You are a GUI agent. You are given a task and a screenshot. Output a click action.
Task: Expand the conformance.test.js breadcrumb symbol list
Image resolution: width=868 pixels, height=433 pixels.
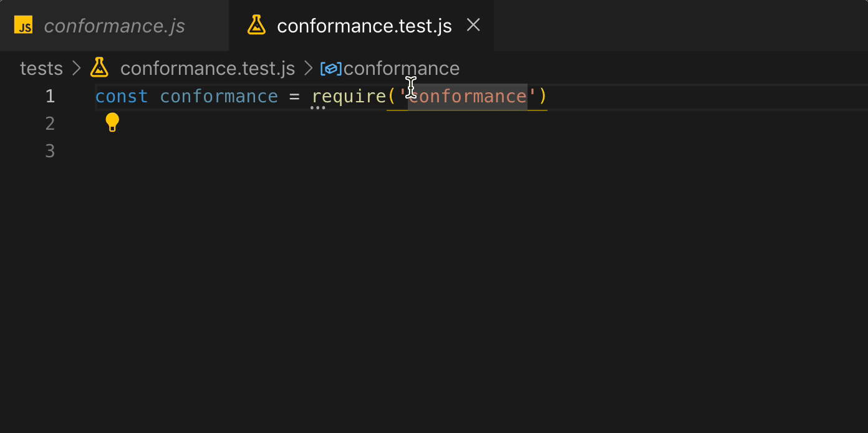[208, 68]
